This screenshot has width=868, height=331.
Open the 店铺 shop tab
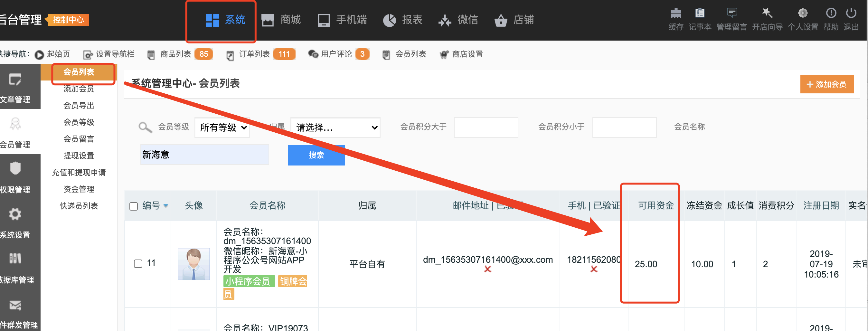(x=514, y=20)
